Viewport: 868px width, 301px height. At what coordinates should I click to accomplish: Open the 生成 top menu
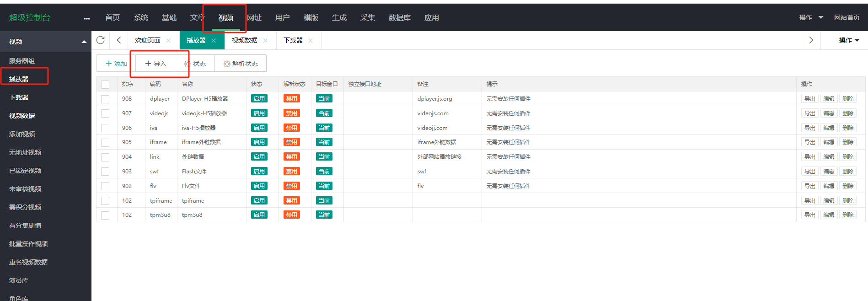click(x=339, y=17)
